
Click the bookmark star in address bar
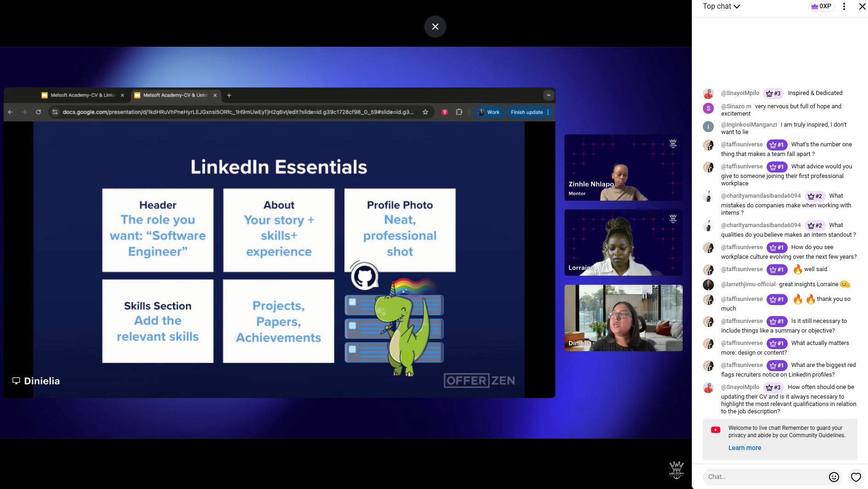pos(425,112)
